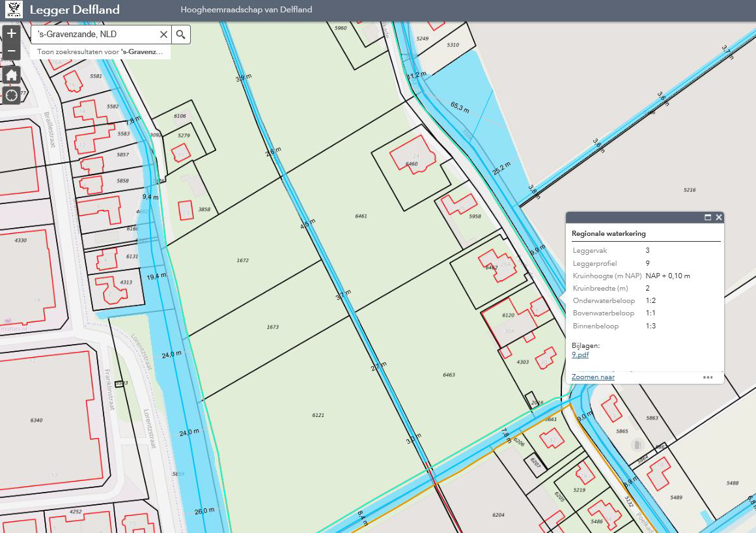756x533 pixels.
Task: Click parcel 6340 on the map
Action: point(36,420)
